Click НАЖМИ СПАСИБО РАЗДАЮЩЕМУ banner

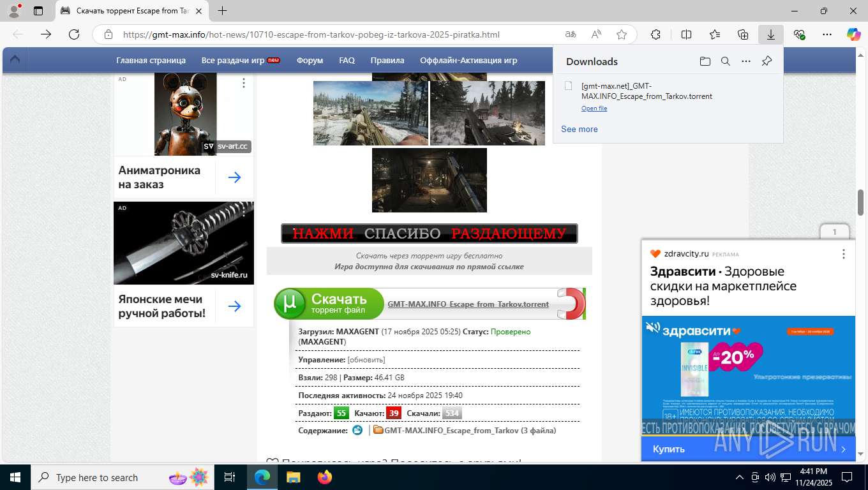430,234
